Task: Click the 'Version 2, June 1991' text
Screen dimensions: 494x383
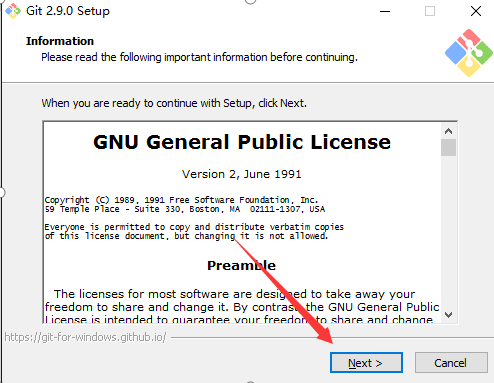Action: (242, 174)
